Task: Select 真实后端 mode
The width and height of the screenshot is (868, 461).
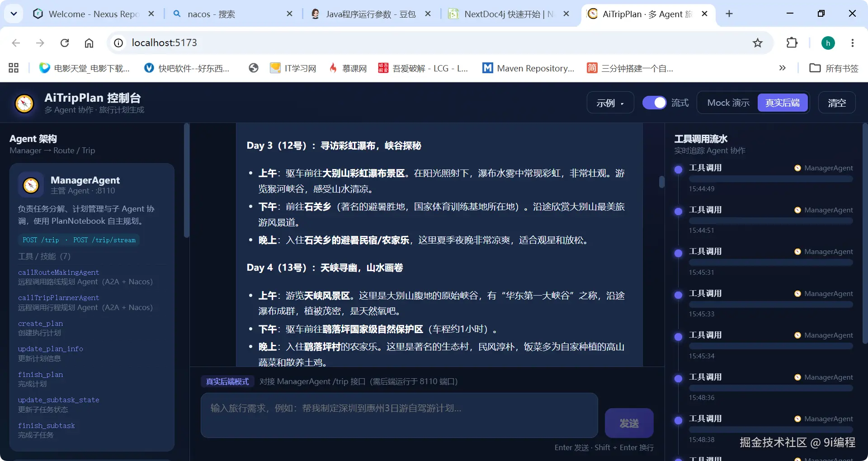Action: tap(783, 103)
